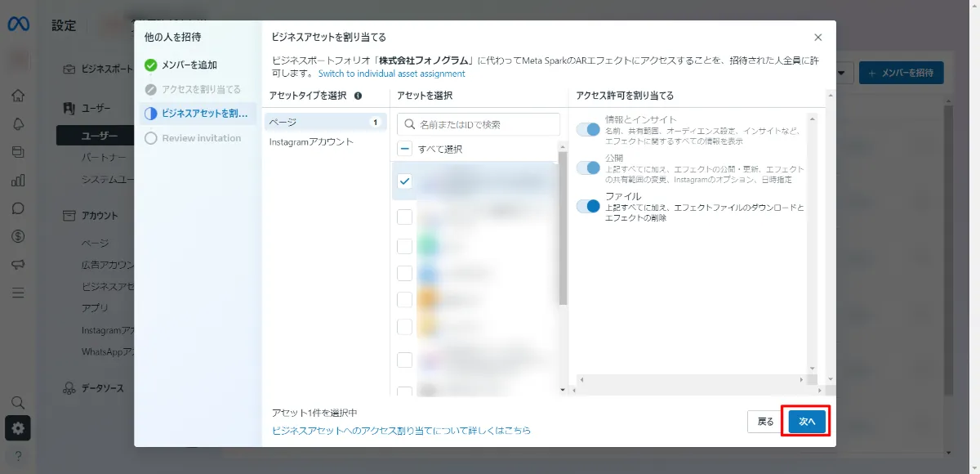Toggle the 公開 permission switch
This screenshot has height=474, width=980.
coord(588,168)
